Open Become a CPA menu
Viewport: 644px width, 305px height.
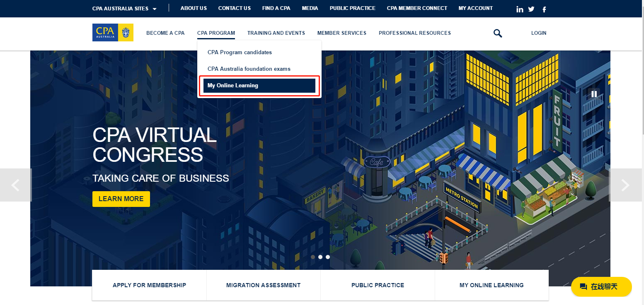165,33
